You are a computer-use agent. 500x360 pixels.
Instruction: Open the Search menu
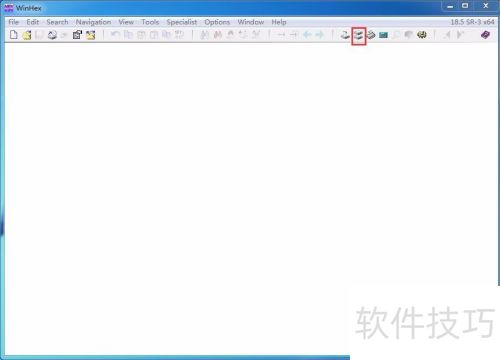pos(57,22)
